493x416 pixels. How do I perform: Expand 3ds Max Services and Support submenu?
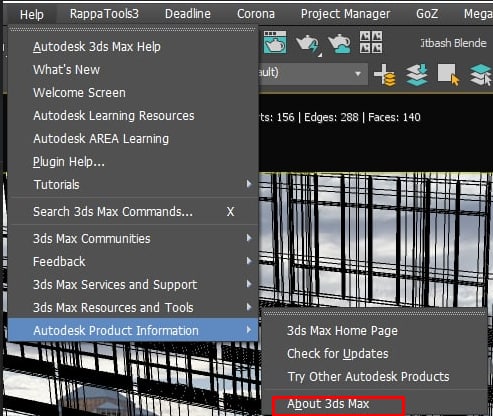point(133,284)
